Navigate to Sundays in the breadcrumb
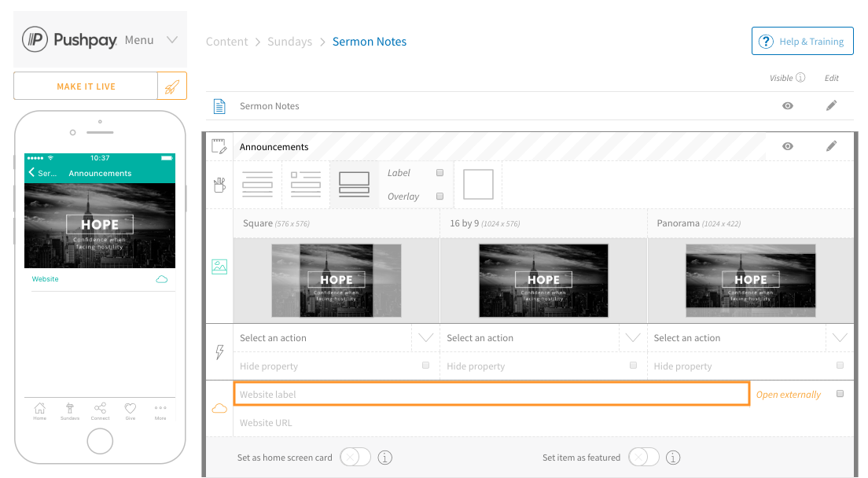The image size is (868, 478). 289,42
